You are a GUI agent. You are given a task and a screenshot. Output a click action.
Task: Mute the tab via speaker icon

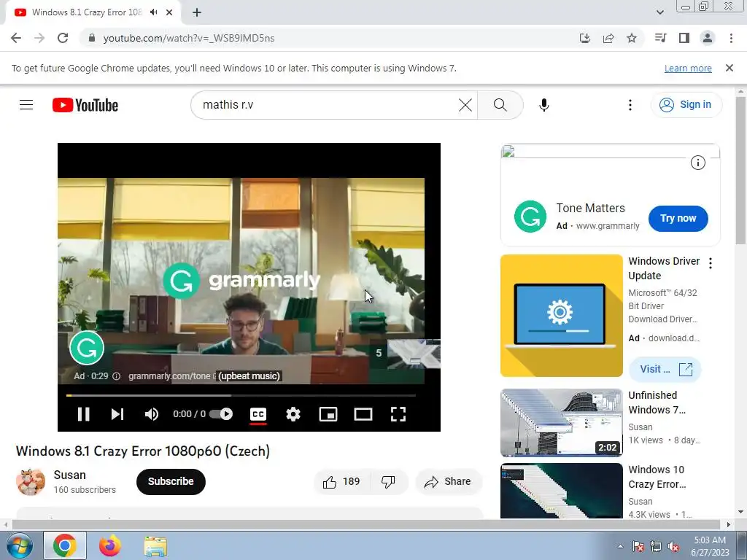153,12
